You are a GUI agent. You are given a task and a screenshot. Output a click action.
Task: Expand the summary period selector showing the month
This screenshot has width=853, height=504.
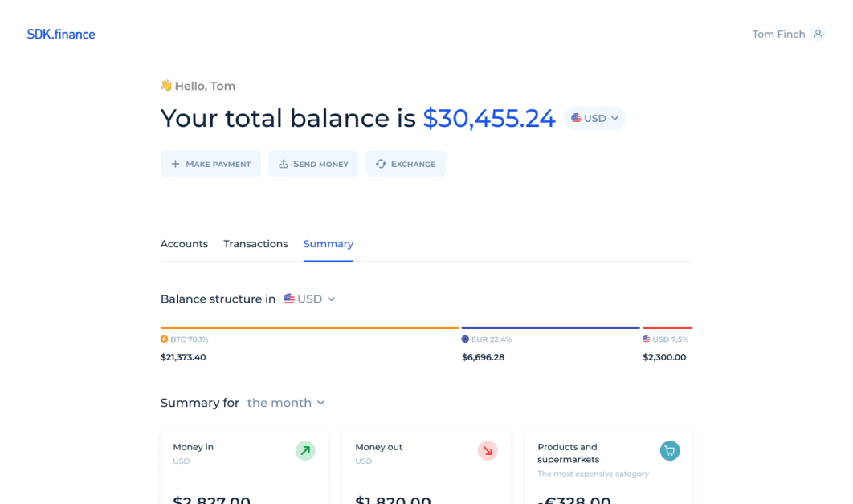pos(286,403)
